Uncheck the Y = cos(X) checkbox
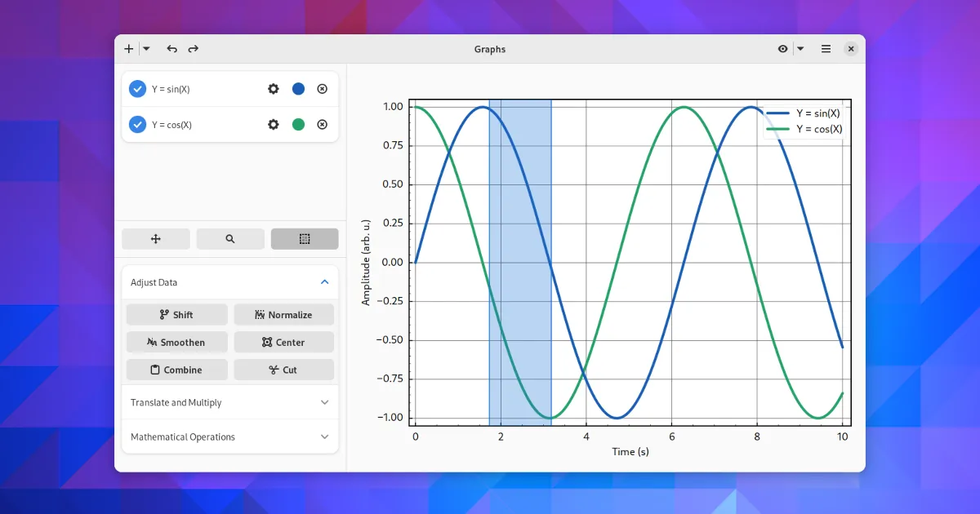The image size is (980, 514). coord(137,125)
